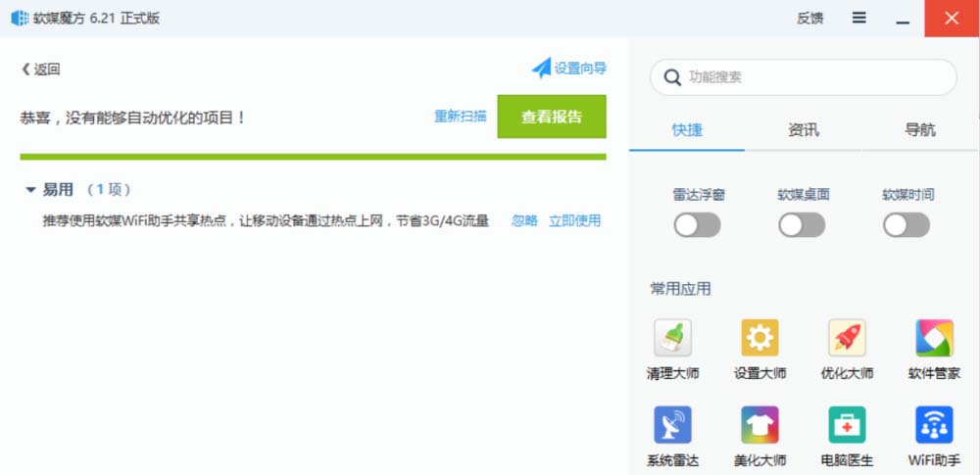Launch 系统雷达 system radar
Image resolution: width=980 pixels, height=475 pixels.
[x=672, y=425]
